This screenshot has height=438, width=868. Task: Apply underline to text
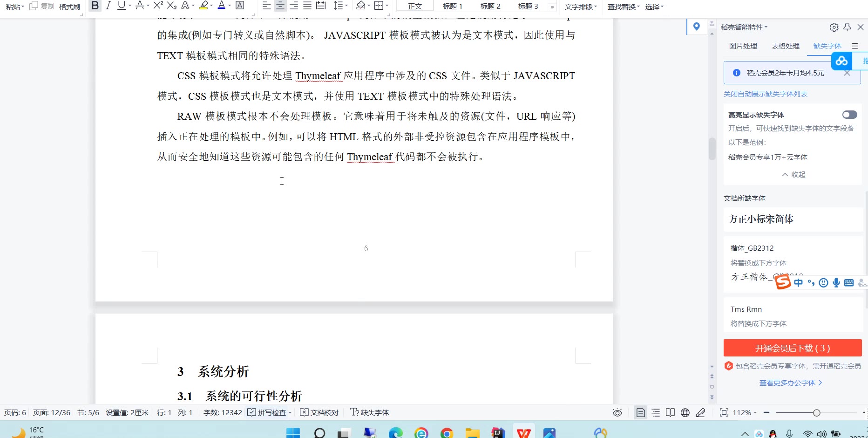122,6
